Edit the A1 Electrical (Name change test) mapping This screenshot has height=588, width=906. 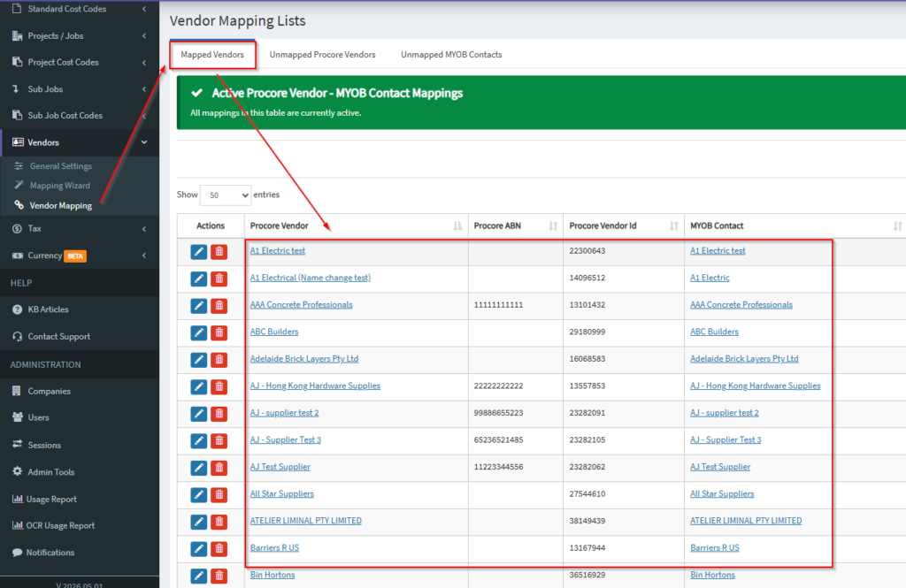[199, 279]
